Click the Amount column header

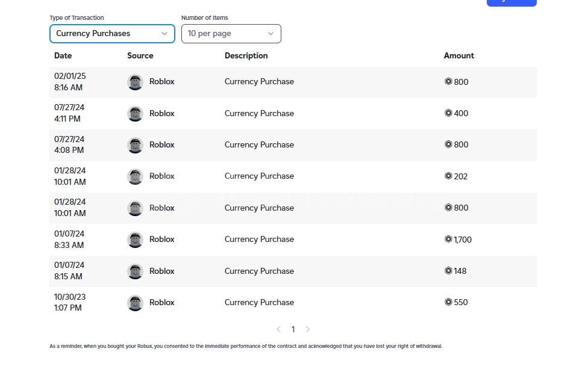click(459, 56)
